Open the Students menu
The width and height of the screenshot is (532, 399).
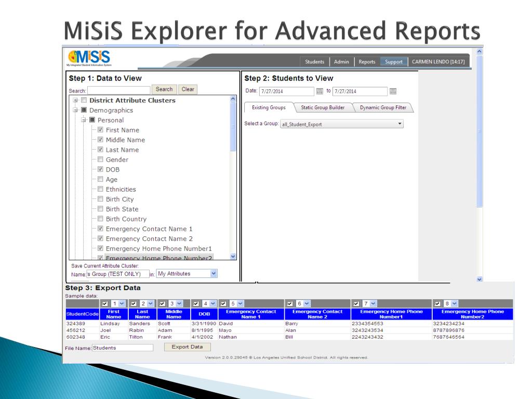pos(314,62)
